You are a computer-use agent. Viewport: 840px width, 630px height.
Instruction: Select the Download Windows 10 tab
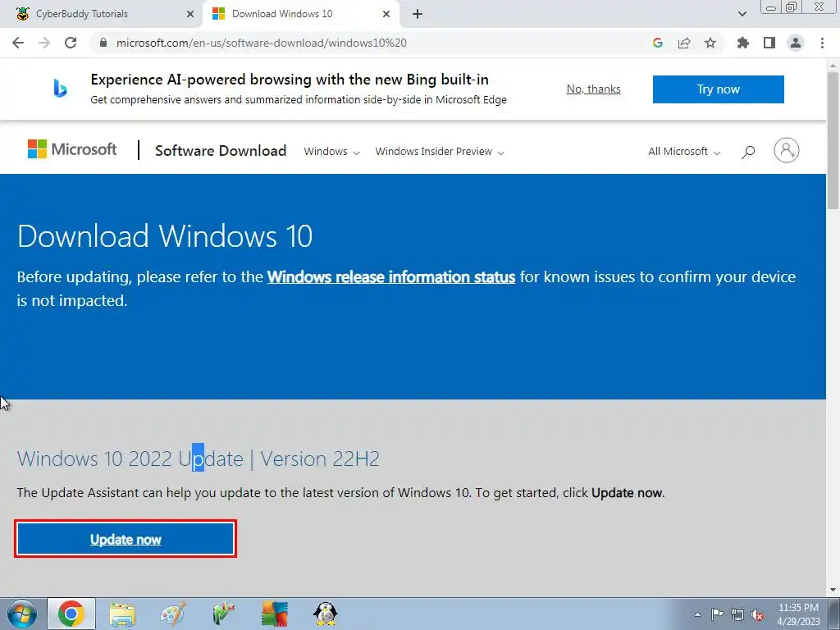(x=300, y=15)
